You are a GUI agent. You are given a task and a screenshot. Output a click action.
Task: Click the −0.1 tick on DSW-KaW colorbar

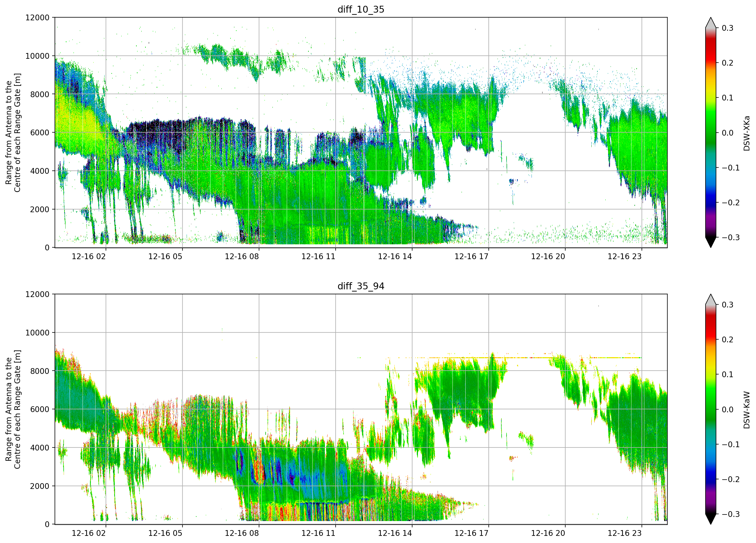tap(731, 444)
